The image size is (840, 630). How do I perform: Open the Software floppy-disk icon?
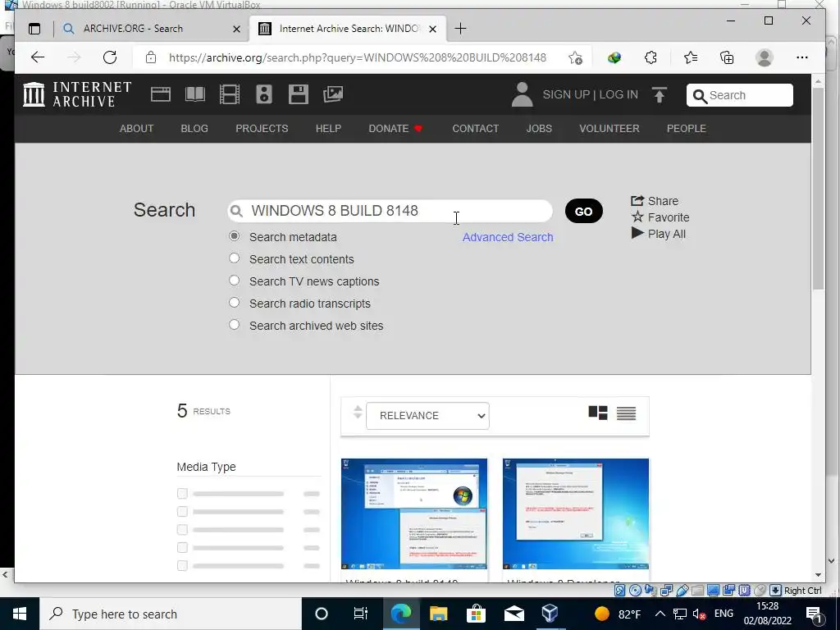click(299, 94)
